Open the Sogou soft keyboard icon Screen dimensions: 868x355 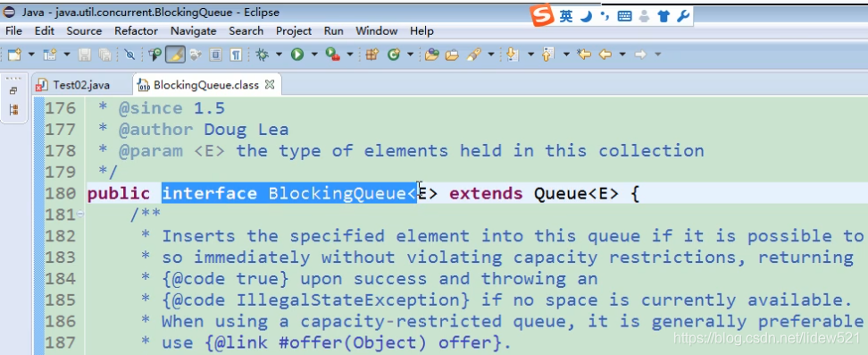(624, 16)
